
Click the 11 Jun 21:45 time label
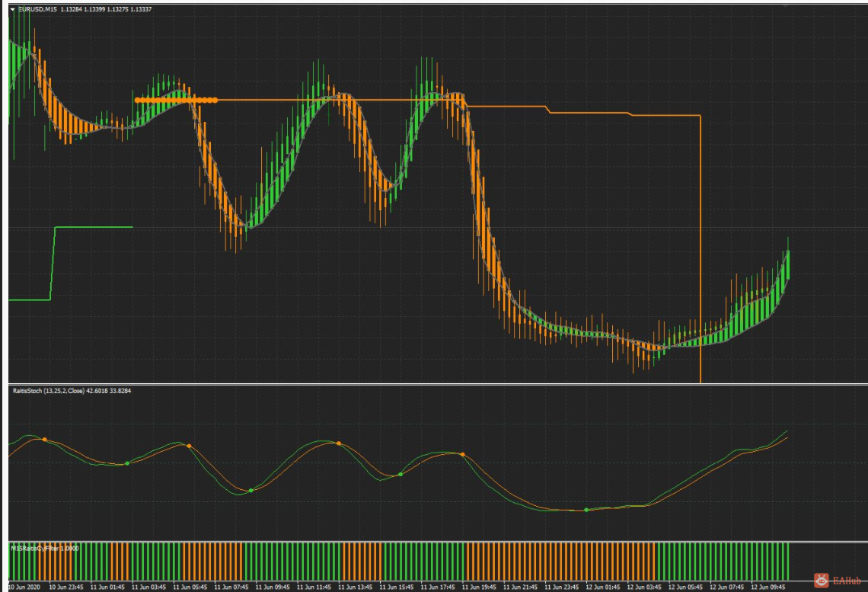[520, 587]
